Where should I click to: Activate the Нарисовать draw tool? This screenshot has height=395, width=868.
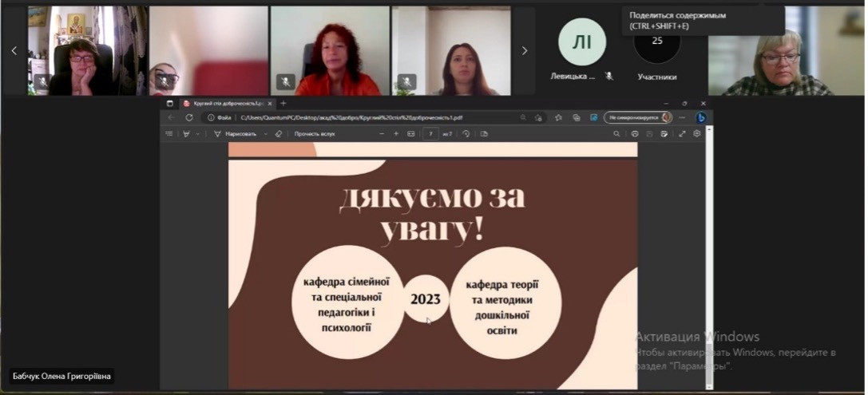[235, 133]
